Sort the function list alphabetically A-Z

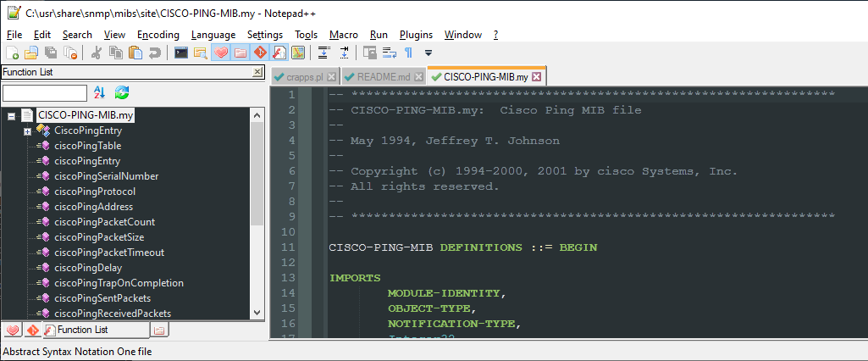coord(99,92)
